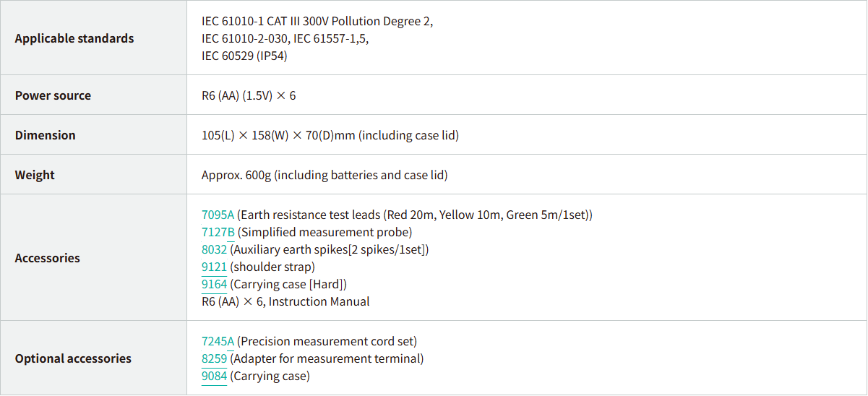Click the Dimension row header

pyautogui.click(x=45, y=135)
